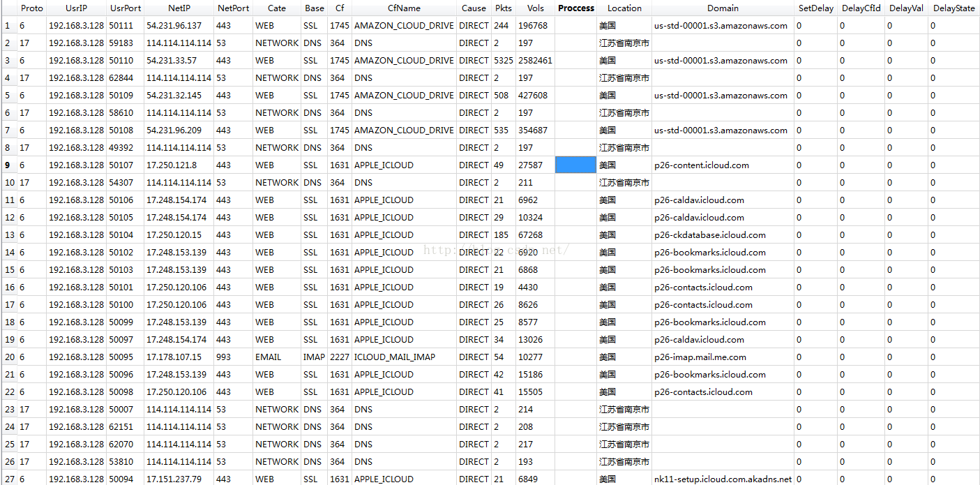Click the CfName column header
Image resolution: width=980 pixels, height=485 pixels.
click(404, 8)
